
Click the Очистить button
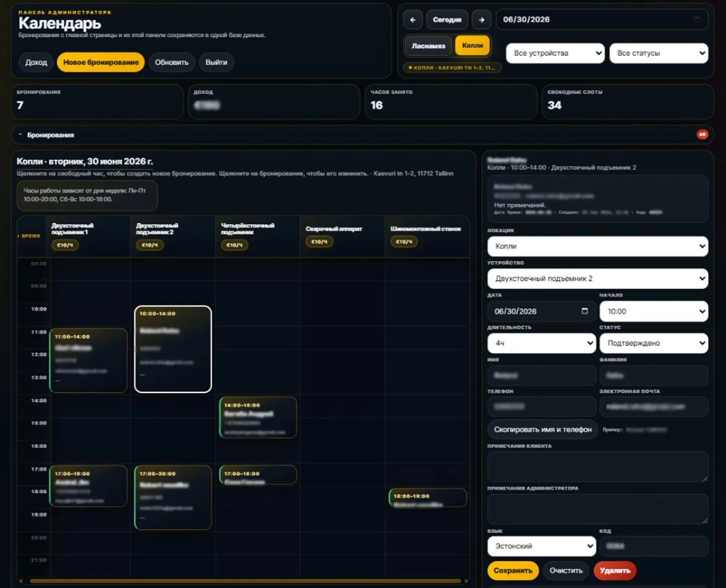pyautogui.click(x=566, y=571)
